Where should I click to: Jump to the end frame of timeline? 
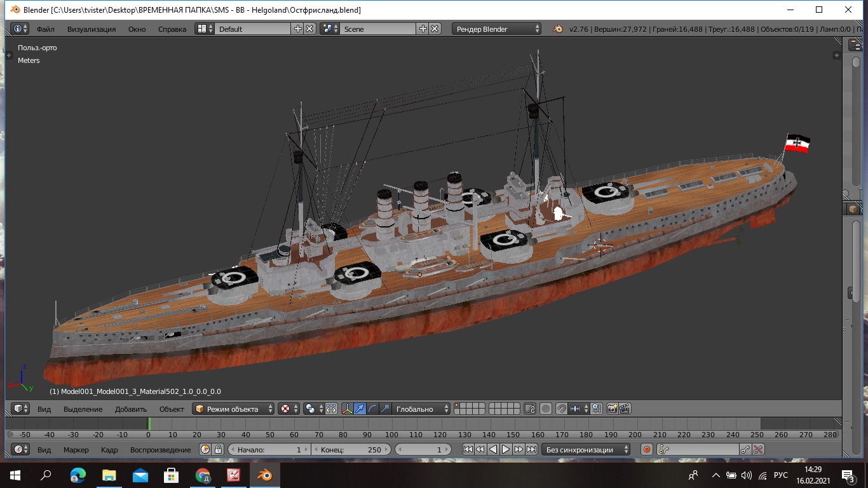coord(531,449)
